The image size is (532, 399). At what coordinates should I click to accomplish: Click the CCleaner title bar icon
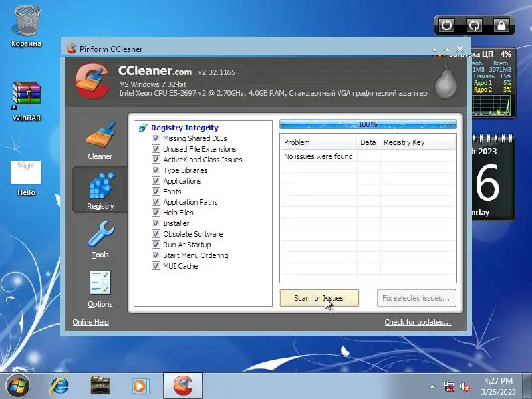click(72, 49)
